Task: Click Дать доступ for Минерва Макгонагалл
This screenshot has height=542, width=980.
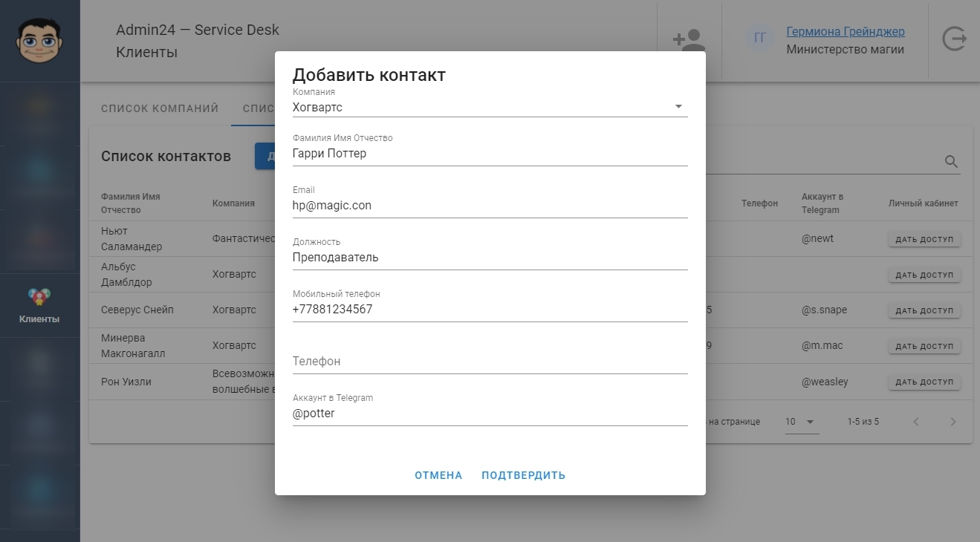Action: [x=924, y=346]
